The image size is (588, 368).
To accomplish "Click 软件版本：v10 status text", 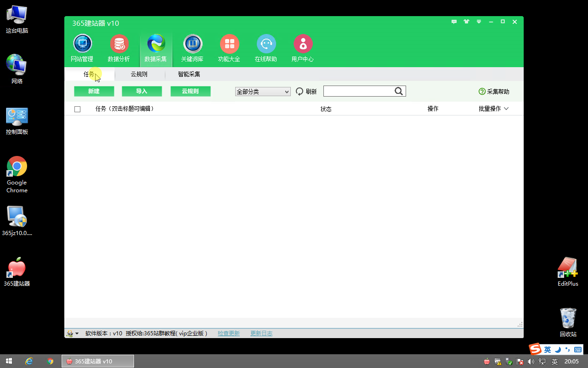I will pos(104,333).
